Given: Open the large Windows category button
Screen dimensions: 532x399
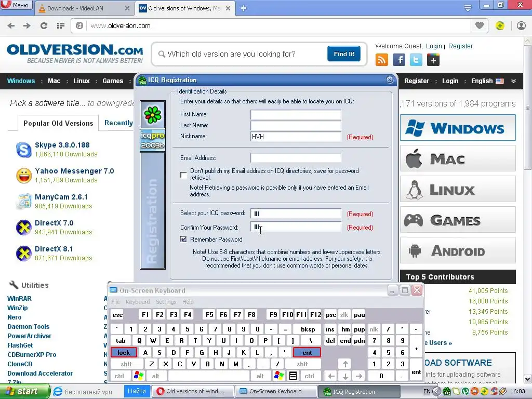Looking at the screenshot, I should [x=458, y=128].
